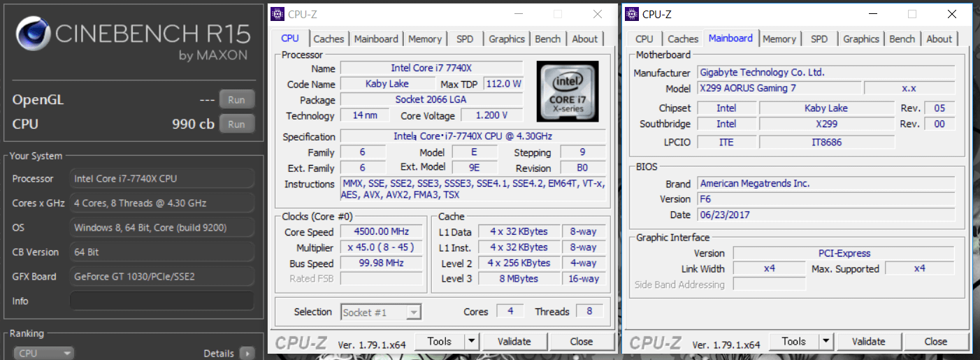This screenshot has height=360, width=980.
Task: Select Mainboard tab in right CPU-Z window
Action: tap(730, 38)
